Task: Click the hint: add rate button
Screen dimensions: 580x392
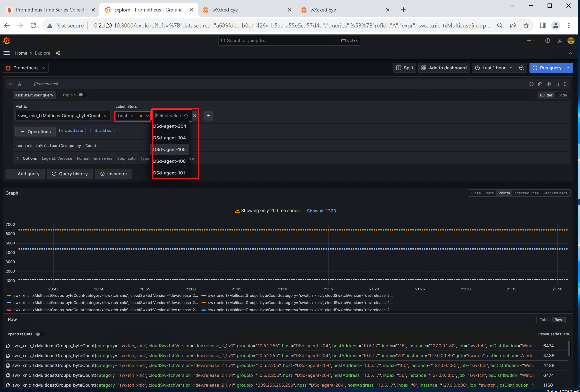Action: click(71, 130)
